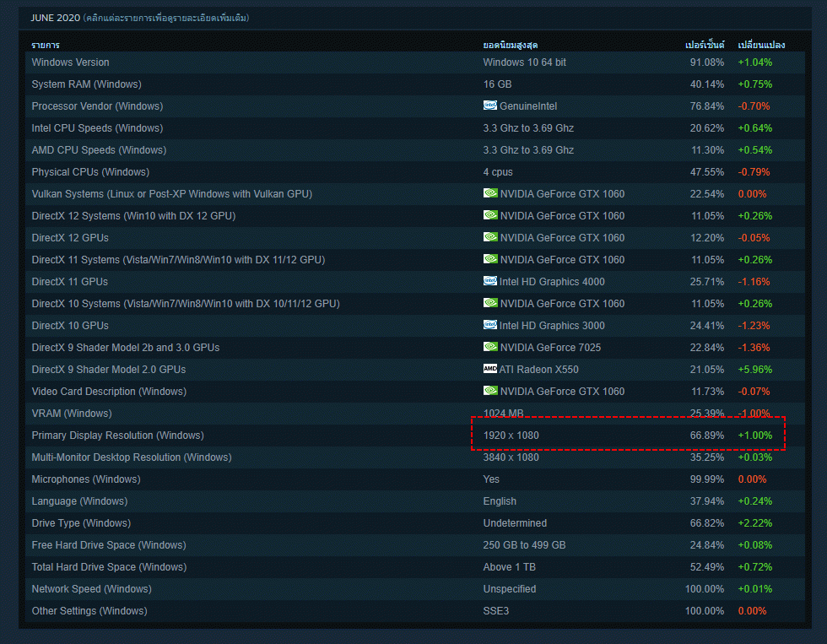827x644 pixels.
Task: Expand DirectX 9 Shader Model 2.0 GPUs
Action: (415, 370)
